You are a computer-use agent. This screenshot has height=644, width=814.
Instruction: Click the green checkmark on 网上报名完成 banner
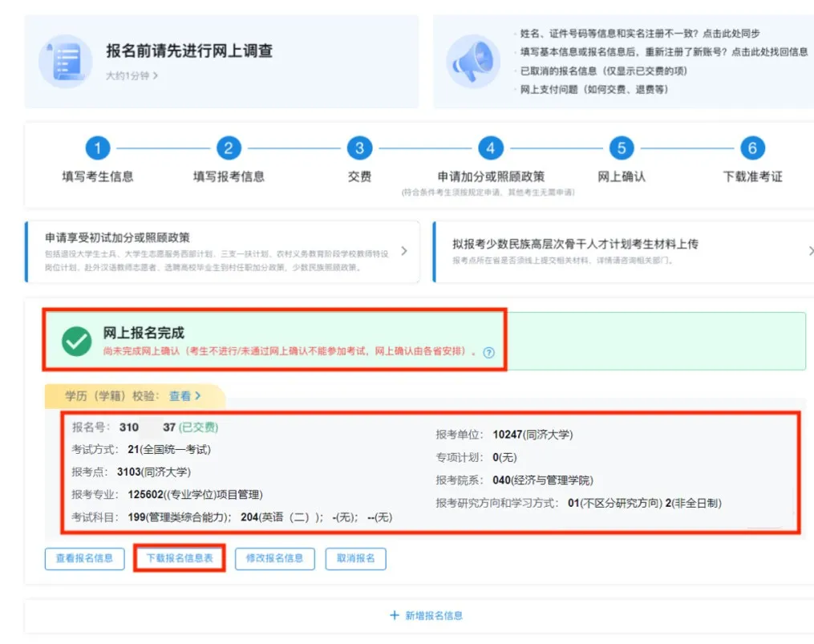click(75, 340)
